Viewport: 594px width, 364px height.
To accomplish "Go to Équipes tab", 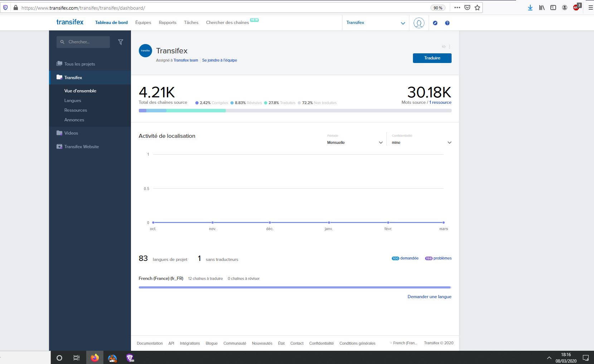I will point(143,23).
